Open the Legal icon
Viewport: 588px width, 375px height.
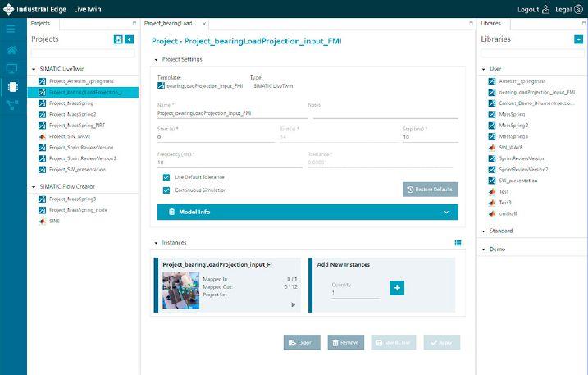(x=579, y=9)
